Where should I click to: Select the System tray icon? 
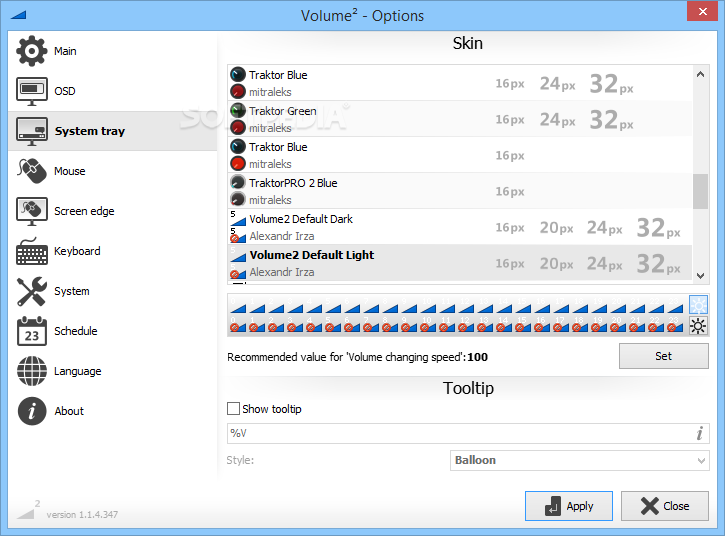coord(31,131)
